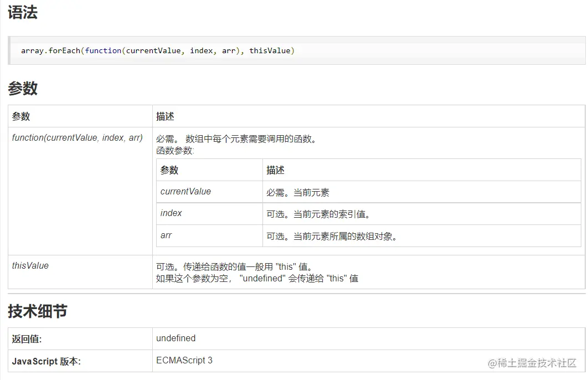Click the 函数参数: label
The image size is (588, 380).
click(175, 151)
